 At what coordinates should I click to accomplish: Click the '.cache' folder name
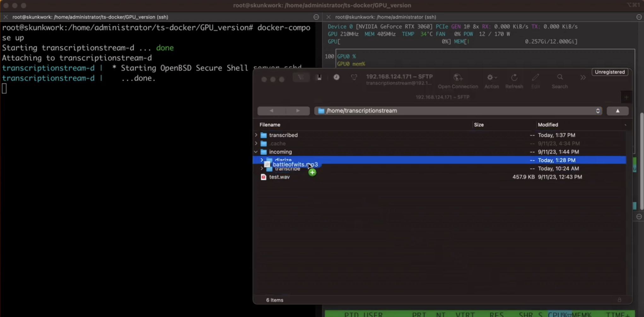(278, 144)
